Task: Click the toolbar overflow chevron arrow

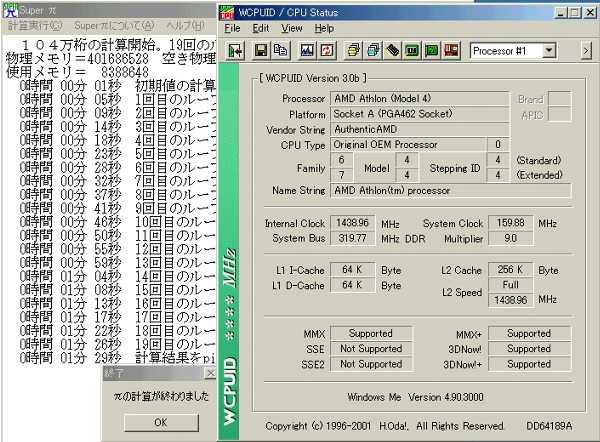Action: (586, 51)
